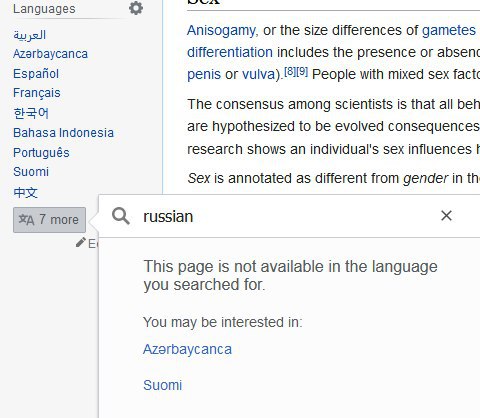Clear the language search with X
The height and width of the screenshot is (418, 480).
446,216
